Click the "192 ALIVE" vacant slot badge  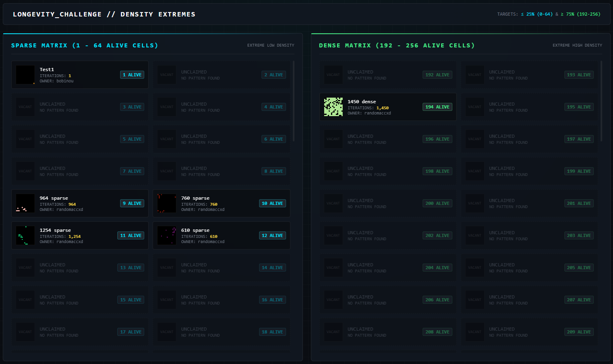[437, 75]
